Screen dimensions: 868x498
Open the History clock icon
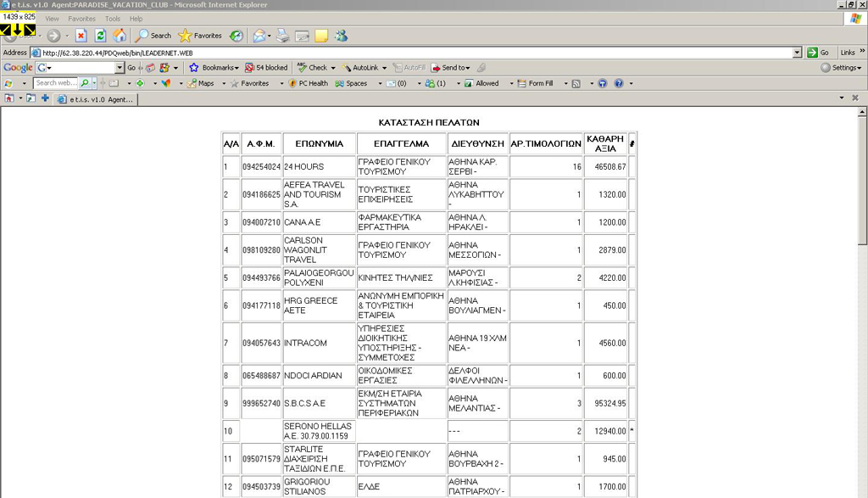coord(236,36)
